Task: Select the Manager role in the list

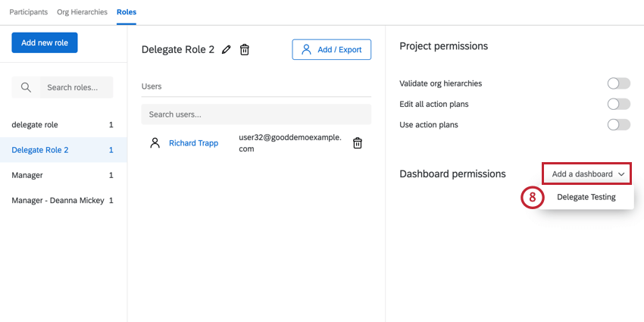Action: tap(27, 175)
